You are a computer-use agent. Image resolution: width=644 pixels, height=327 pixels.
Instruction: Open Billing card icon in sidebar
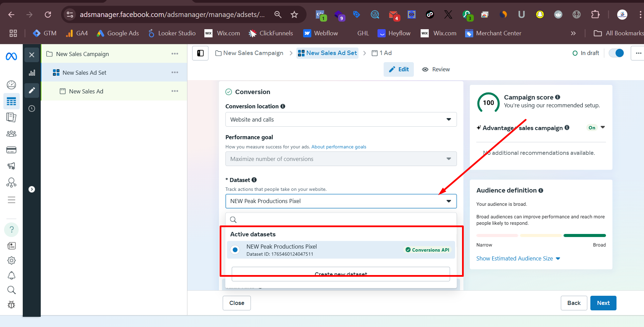[11, 150]
